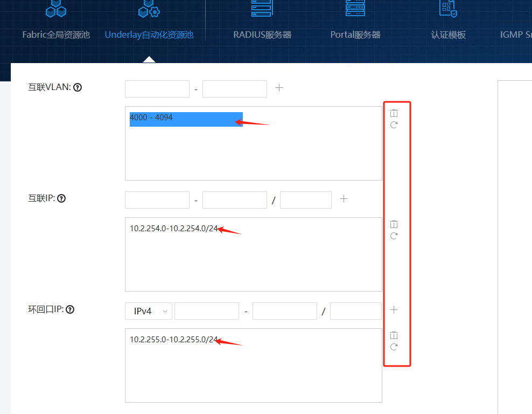Viewport: 532px width, 414px height.
Task: Open the IPv4 protocol dropdown
Action: click(149, 311)
